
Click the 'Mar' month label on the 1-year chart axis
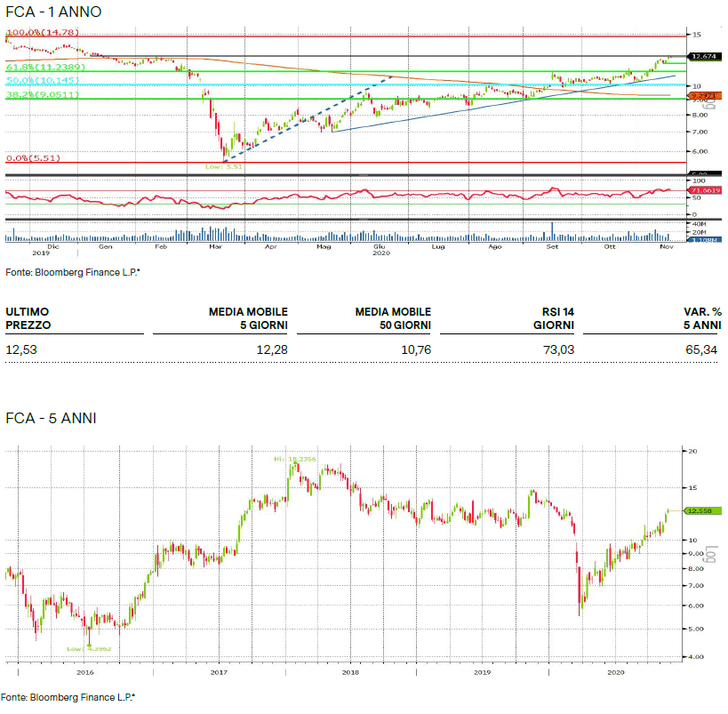tap(215, 246)
